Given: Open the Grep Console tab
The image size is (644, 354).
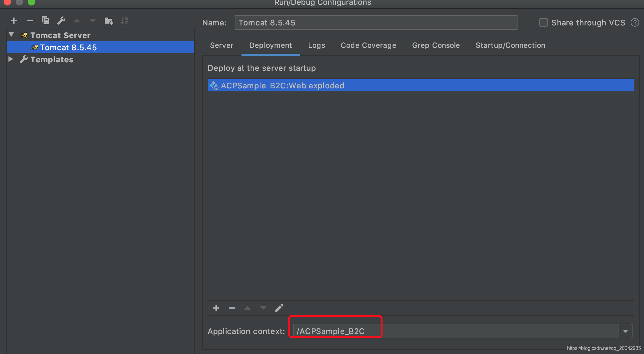Looking at the screenshot, I should 436,45.
